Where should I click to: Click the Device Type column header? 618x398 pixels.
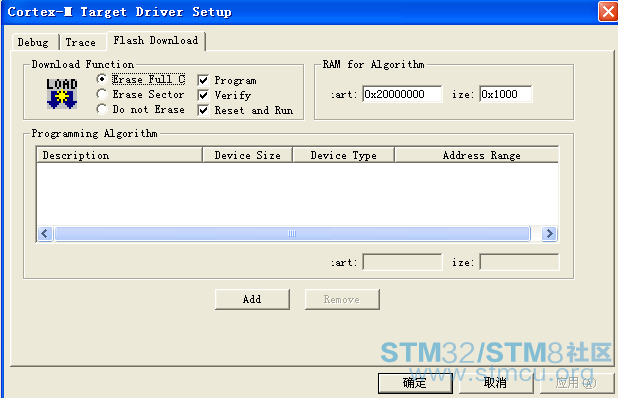click(x=343, y=155)
